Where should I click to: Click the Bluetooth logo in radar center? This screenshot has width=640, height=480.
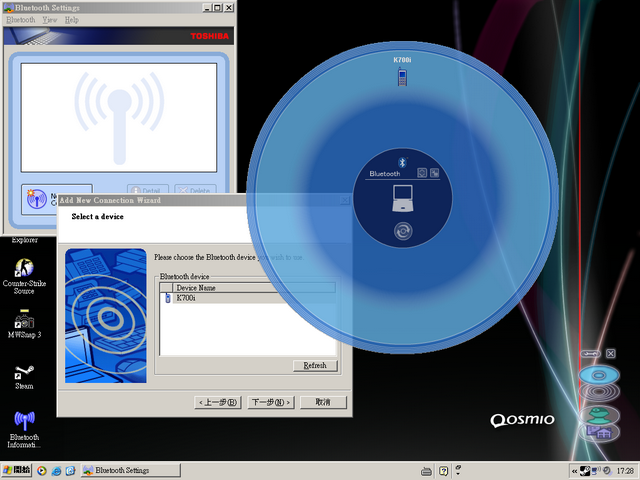[x=402, y=163]
